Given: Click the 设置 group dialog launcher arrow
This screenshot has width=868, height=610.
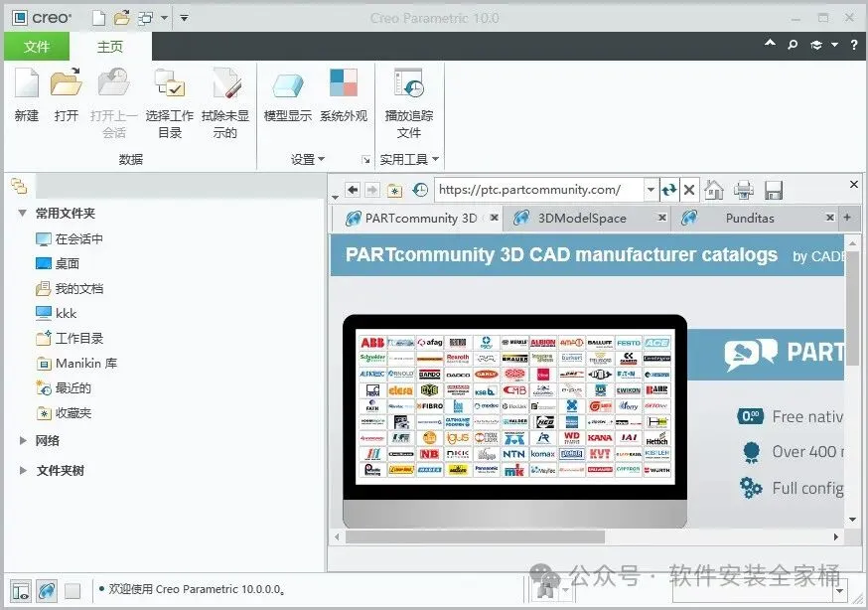Looking at the screenshot, I should pyautogui.click(x=365, y=160).
